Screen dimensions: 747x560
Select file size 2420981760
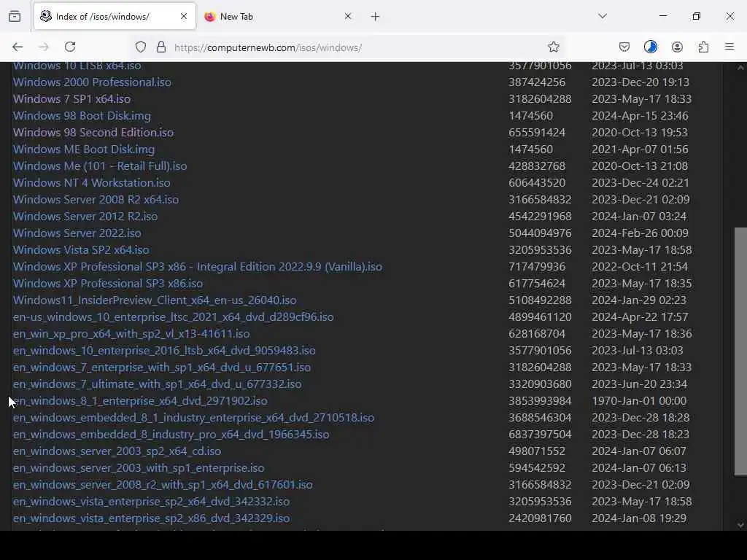(x=540, y=518)
